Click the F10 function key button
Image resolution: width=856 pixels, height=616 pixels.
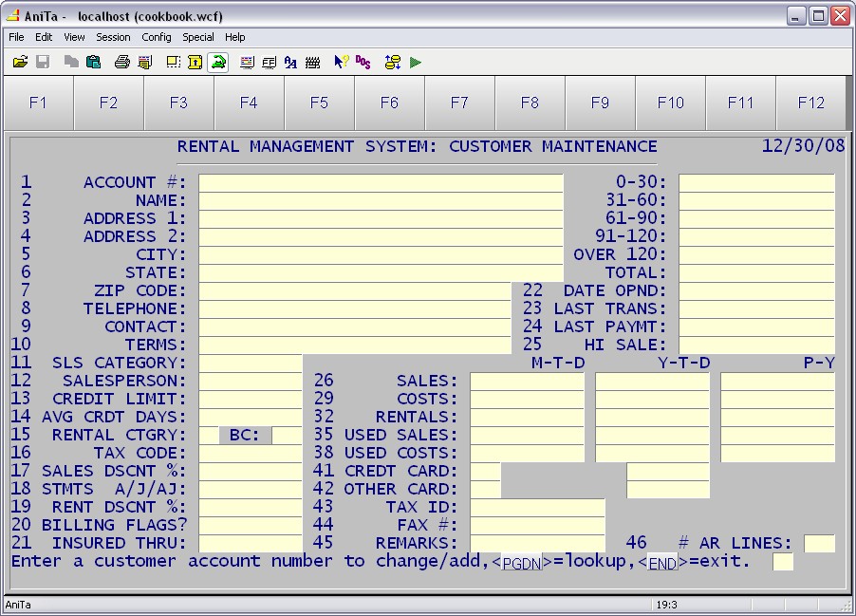click(x=670, y=103)
